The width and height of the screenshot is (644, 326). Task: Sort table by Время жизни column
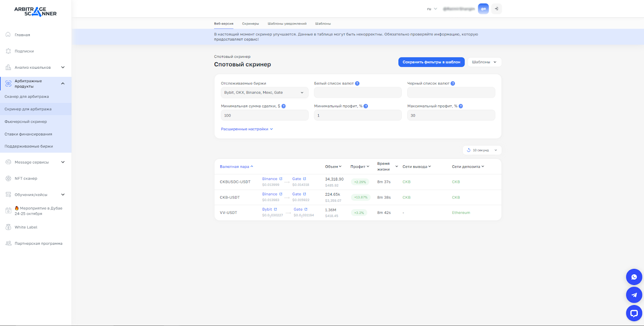pos(387,166)
